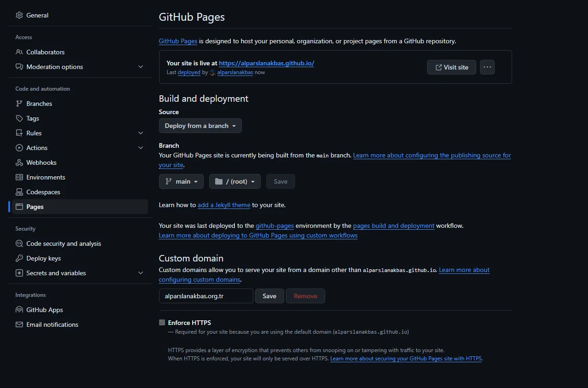588x388 pixels.
Task: Click the Pages browser icon in sidebar
Action: click(x=19, y=207)
